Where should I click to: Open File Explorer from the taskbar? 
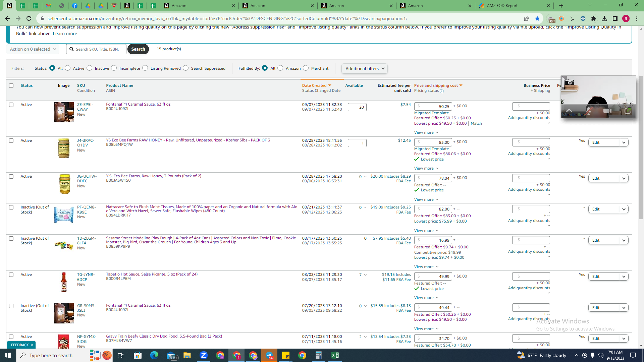click(187, 355)
